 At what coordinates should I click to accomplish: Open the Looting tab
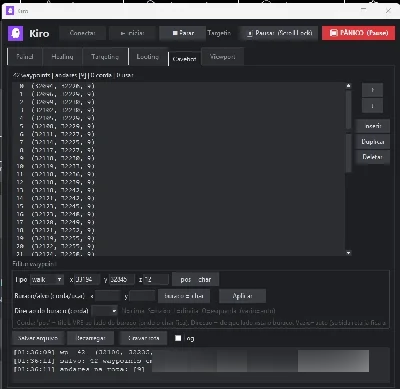148,57
